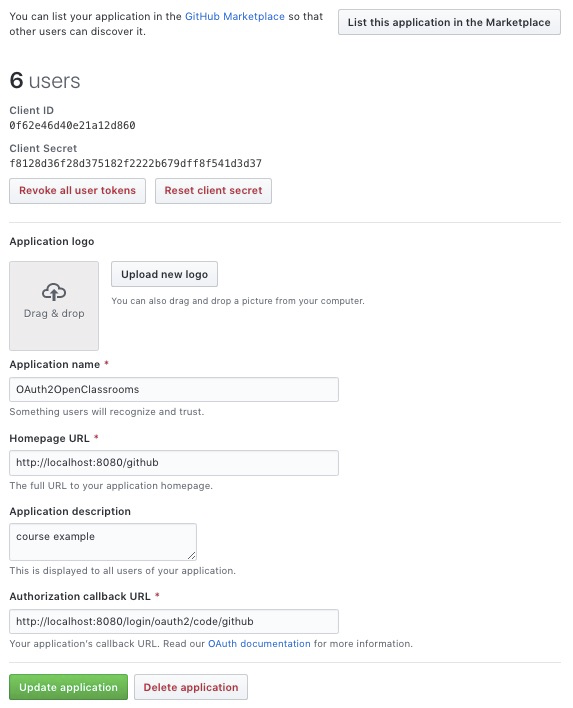Focus the Application name field
Image resolution: width=573 pixels, height=708 pixels.
[x=174, y=390]
